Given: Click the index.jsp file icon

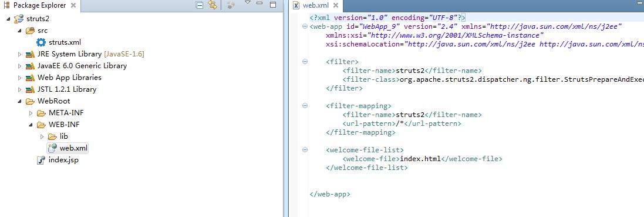Looking at the screenshot, I should pyautogui.click(x=41, y=160).
